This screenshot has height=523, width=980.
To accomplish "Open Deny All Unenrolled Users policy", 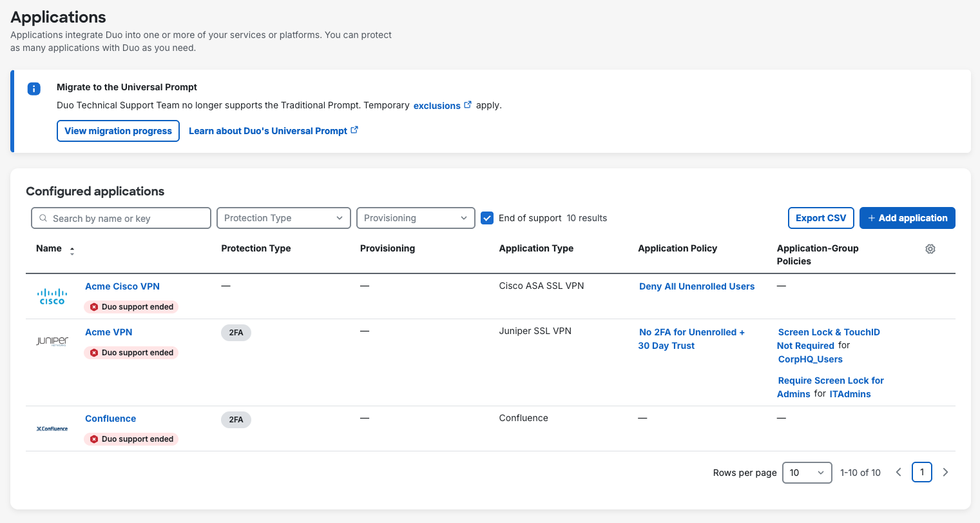I will click(x=697, y=286).
